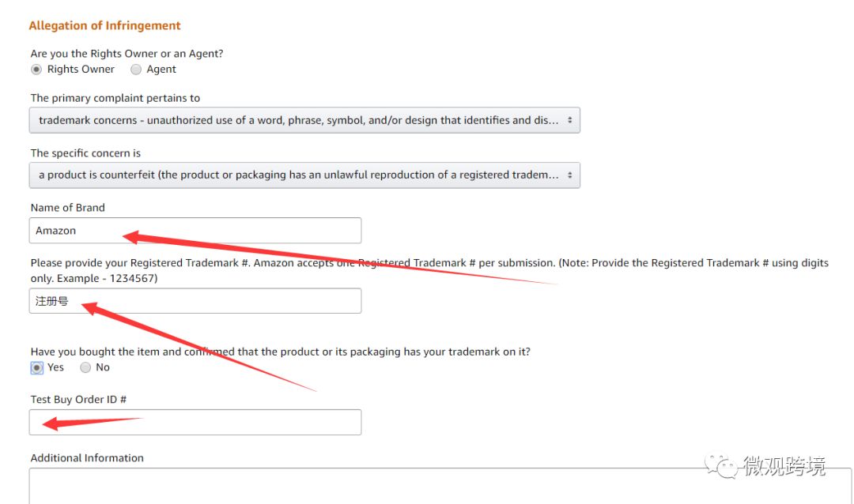This screenshot has width=854, height=504.
Task: Open the primary complaint dropdown
Action: coord(304,121)
